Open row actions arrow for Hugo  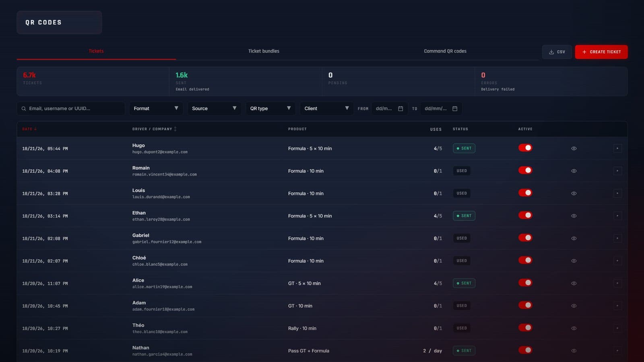pos(617,148)
